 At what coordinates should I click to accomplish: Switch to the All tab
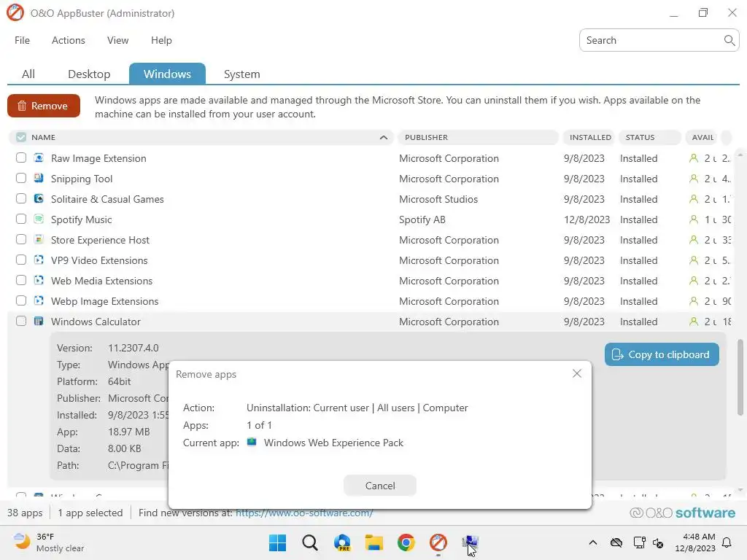[28, 74]
